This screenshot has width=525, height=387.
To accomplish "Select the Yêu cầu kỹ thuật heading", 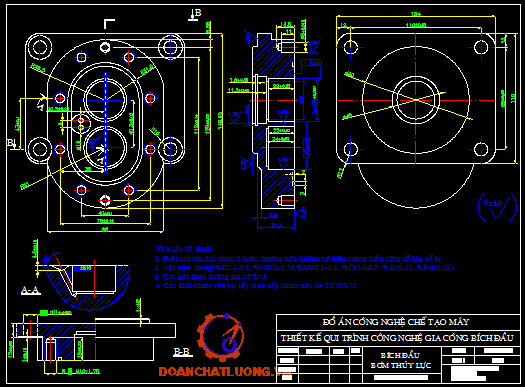I will click(x=184, y=249).
